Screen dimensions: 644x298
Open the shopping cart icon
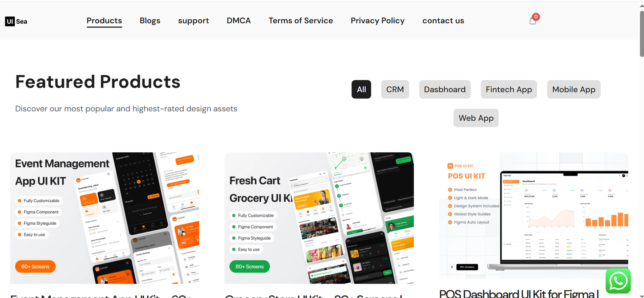click(533, 20)
